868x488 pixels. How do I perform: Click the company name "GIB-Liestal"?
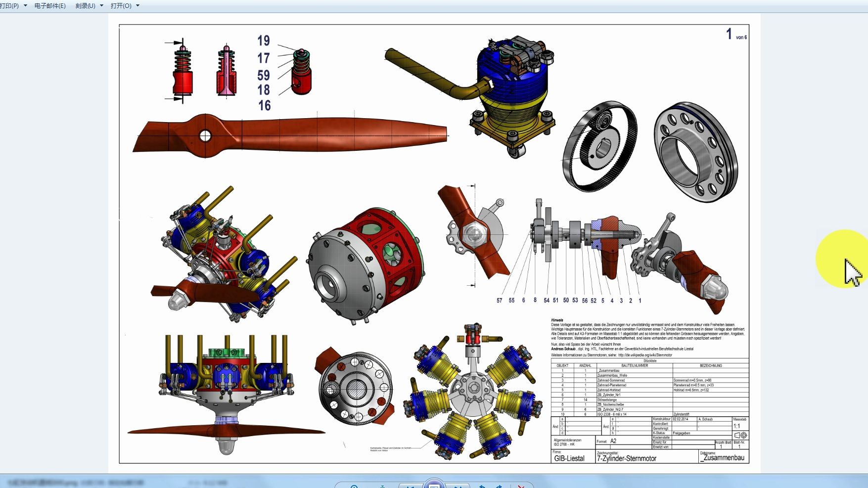569,458
